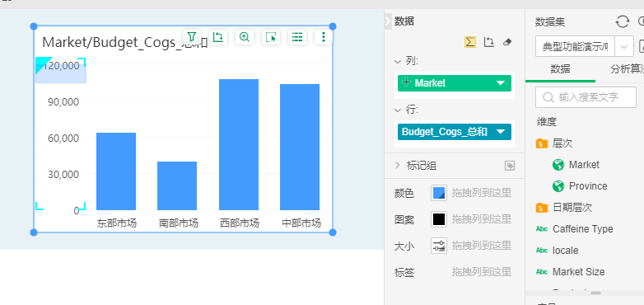644x305 pixels.
Task: Switch to the 数据 tab
Action: [x=560, y=69]
